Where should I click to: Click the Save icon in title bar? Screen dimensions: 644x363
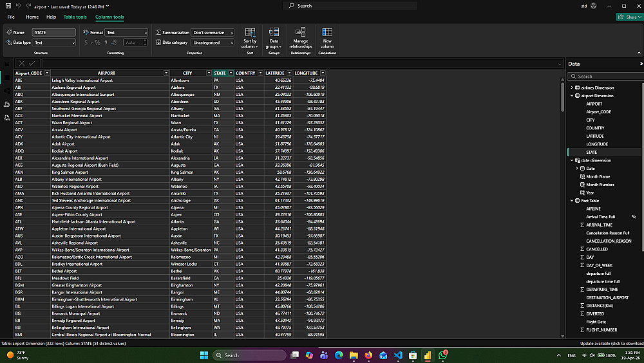(8, 6)
